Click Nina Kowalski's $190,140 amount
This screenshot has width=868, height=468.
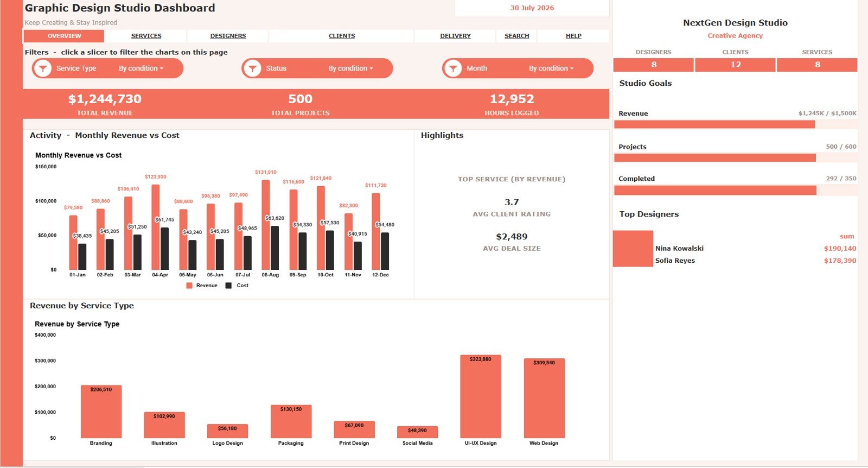(x=840, y=249)
